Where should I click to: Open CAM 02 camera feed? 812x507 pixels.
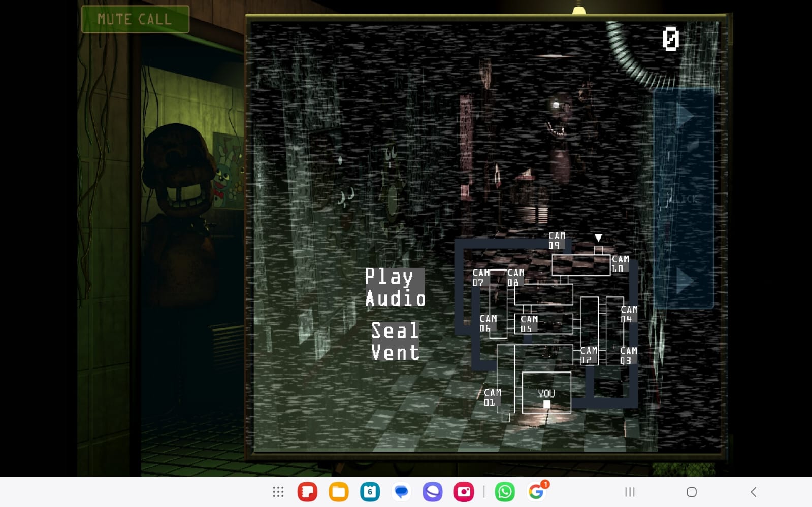pyautogui.click(x=589, y=355)
